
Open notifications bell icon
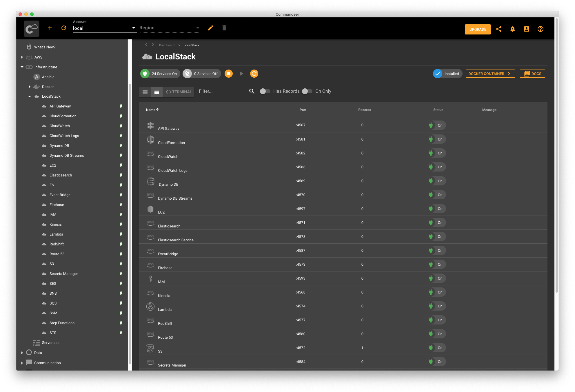pos(513,29)
